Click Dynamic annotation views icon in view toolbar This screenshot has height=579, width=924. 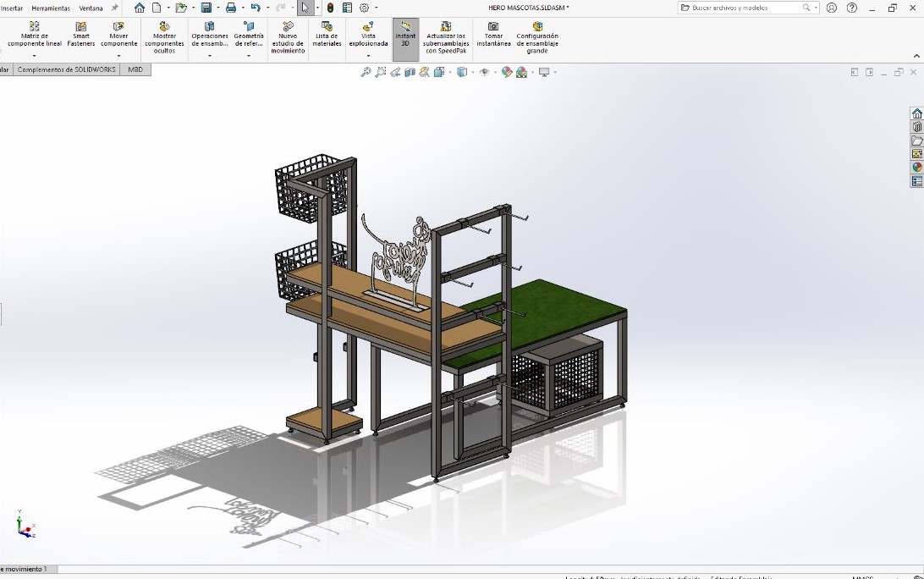coord(424,72)
